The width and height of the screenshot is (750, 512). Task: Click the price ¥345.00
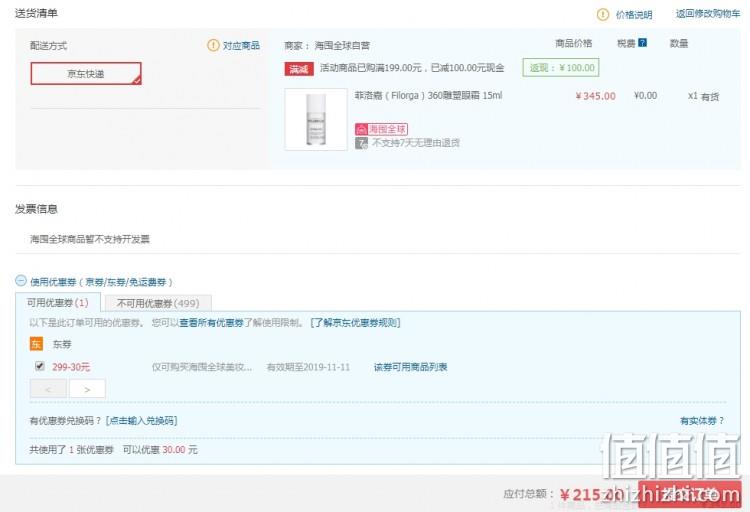point(596,96)
